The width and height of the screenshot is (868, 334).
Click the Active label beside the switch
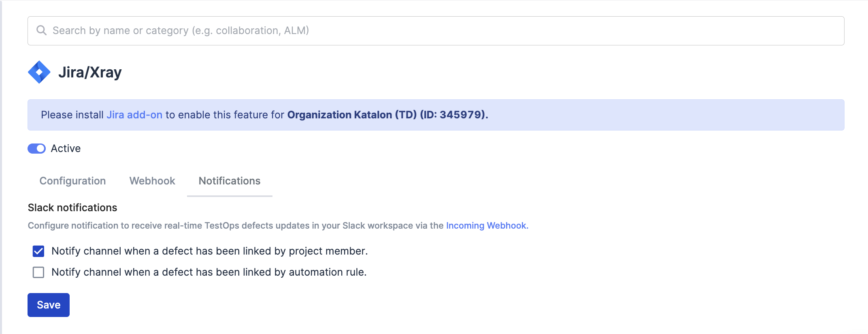66,149
